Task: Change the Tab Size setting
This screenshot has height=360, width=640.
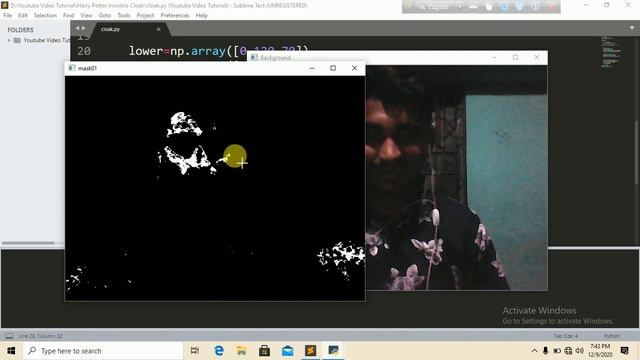Action: [x=565, y=336]
